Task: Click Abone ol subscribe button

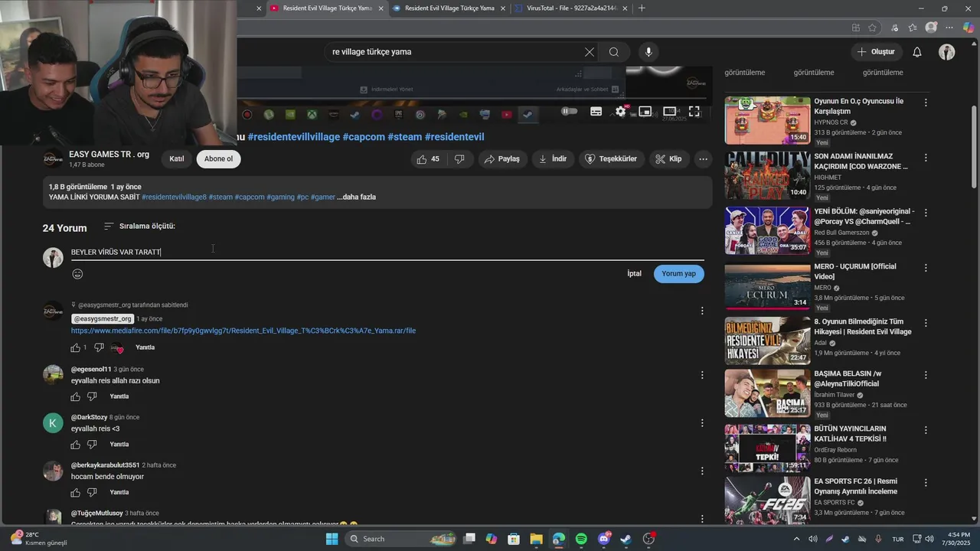Action: coord(218,159)
